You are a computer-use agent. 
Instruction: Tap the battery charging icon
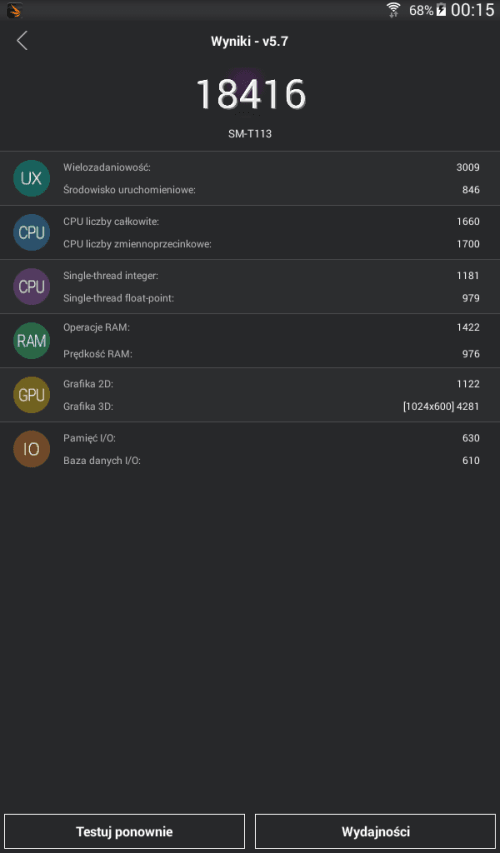click(x=441, y=10)
